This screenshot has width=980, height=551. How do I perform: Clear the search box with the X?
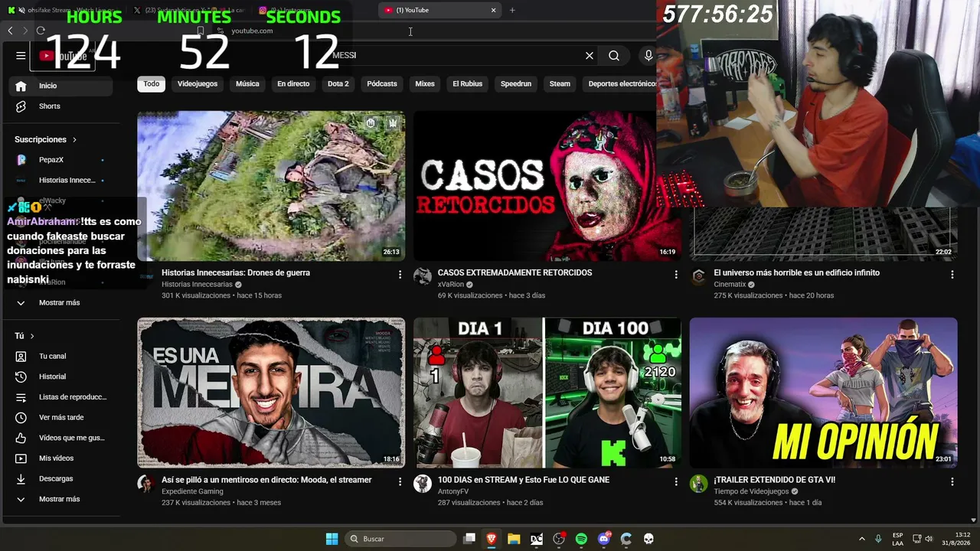(x=590, y=55)
